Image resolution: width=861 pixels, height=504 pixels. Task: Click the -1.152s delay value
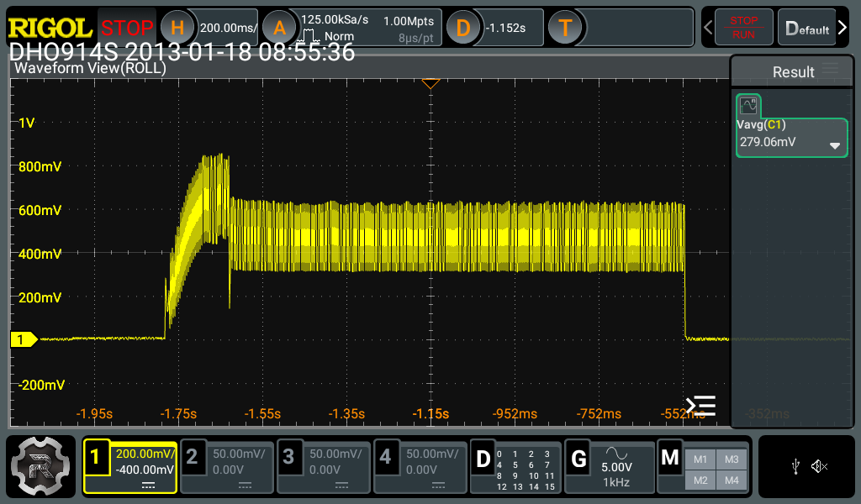pos(505,28)
